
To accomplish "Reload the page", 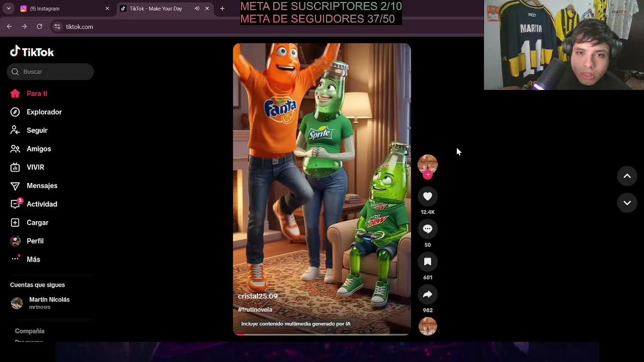I will (39, 27).
